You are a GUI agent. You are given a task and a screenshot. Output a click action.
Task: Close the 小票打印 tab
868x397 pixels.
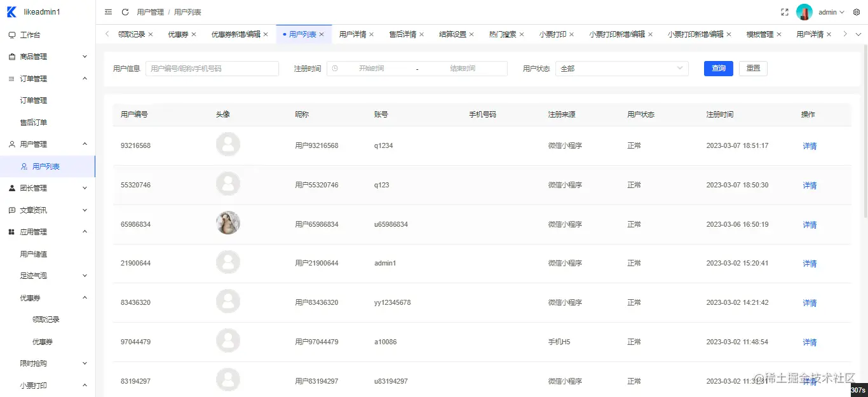pos(571,34)
